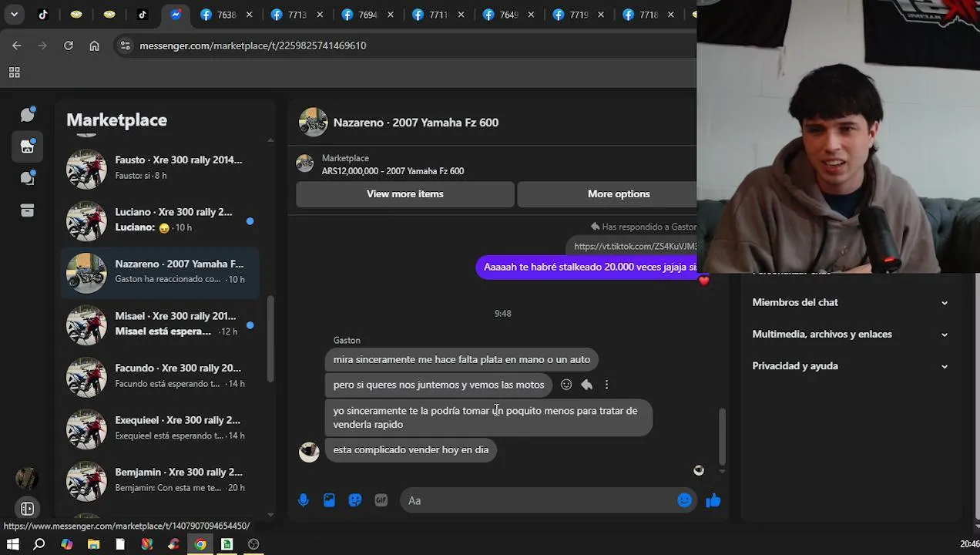
Task: Open Fausto Xre 300 rally conversation
Action: [x=160, y=167]
